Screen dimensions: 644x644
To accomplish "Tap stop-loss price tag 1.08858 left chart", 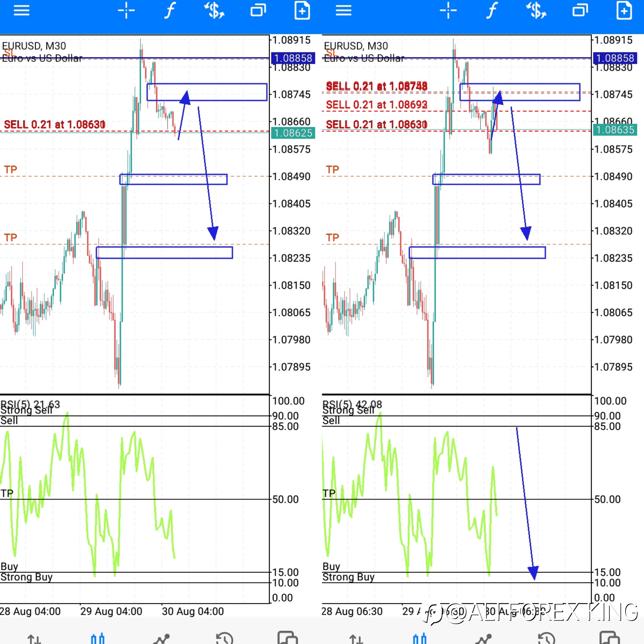I will [293, 58].
